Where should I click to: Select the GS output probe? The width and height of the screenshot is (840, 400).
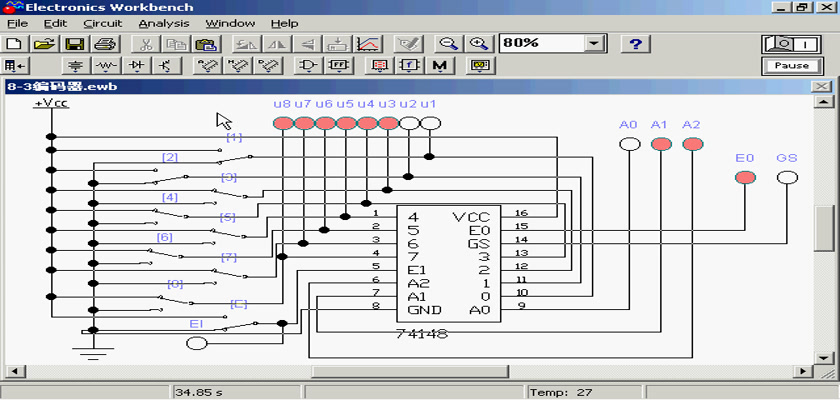787,178
